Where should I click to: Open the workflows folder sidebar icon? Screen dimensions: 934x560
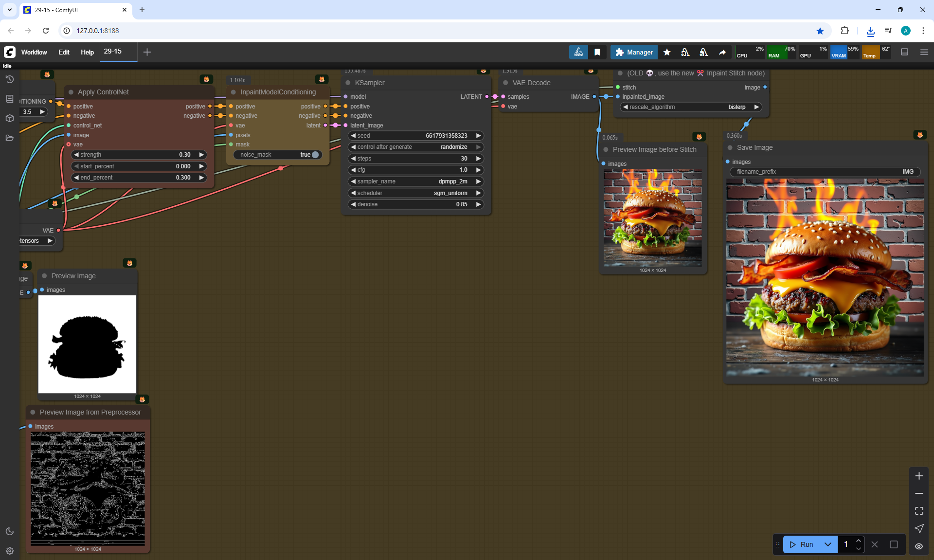[9, 138]
